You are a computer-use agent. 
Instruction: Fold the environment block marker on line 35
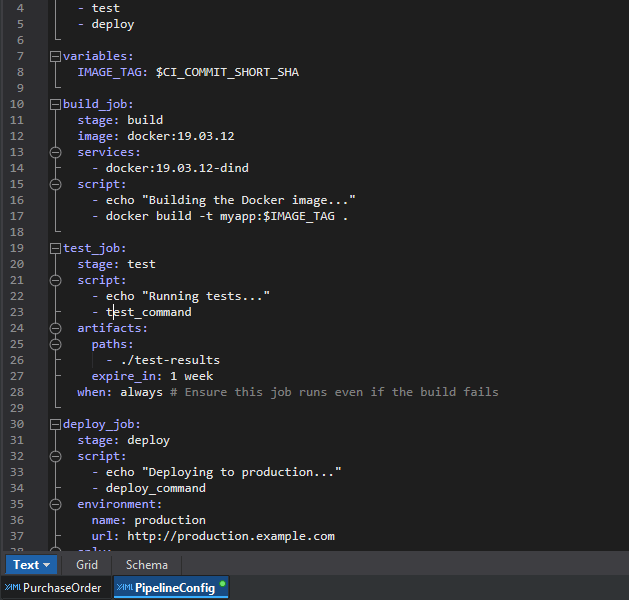point(55,504)
